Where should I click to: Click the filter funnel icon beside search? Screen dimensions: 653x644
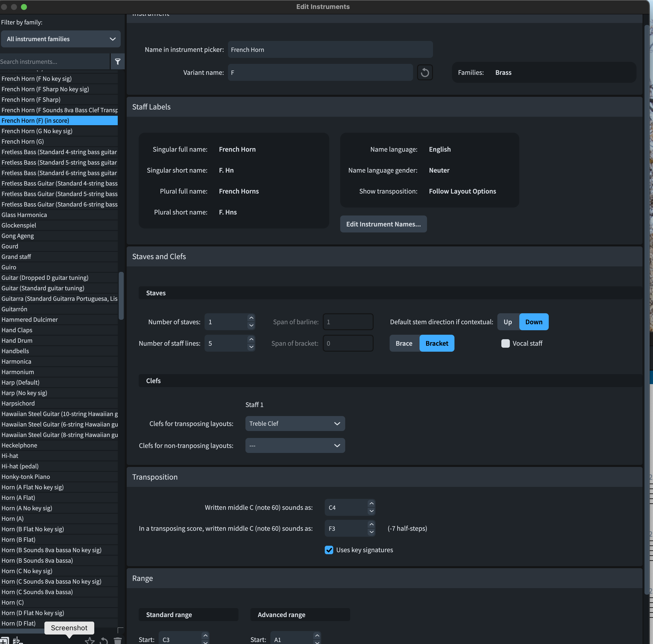pos(117,62)
